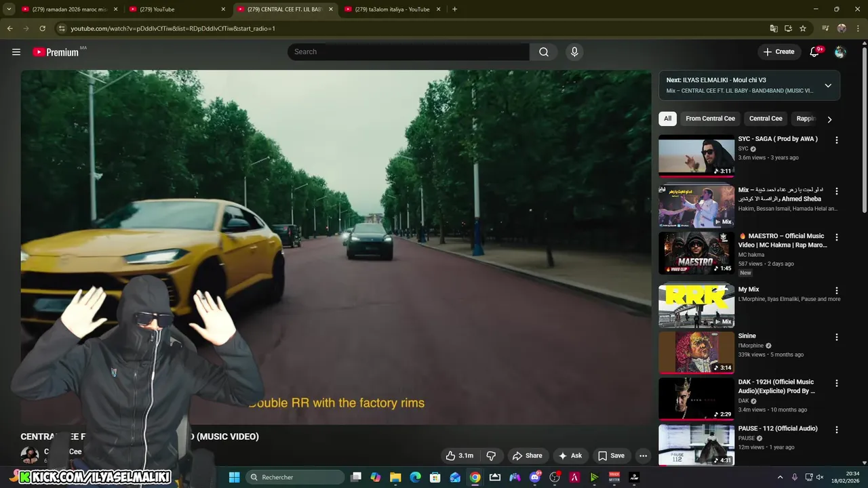
Task: Open My Mix playlist thumbnail
Action: (696, 306)
